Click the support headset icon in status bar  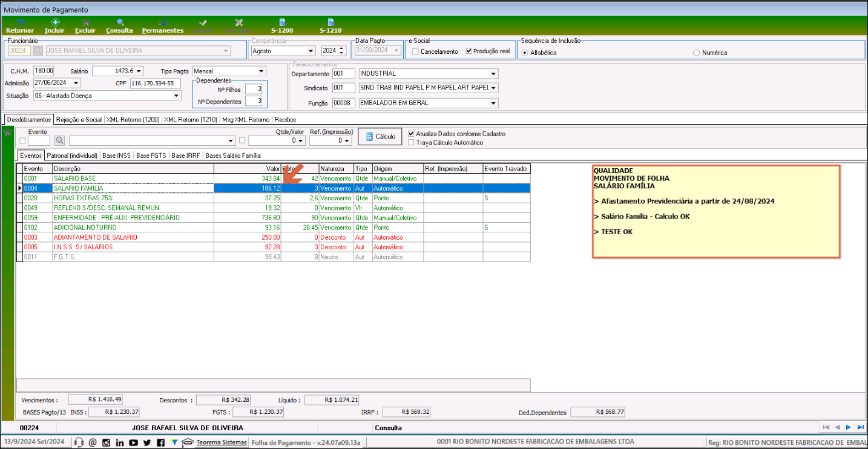(x=78, y=442)
